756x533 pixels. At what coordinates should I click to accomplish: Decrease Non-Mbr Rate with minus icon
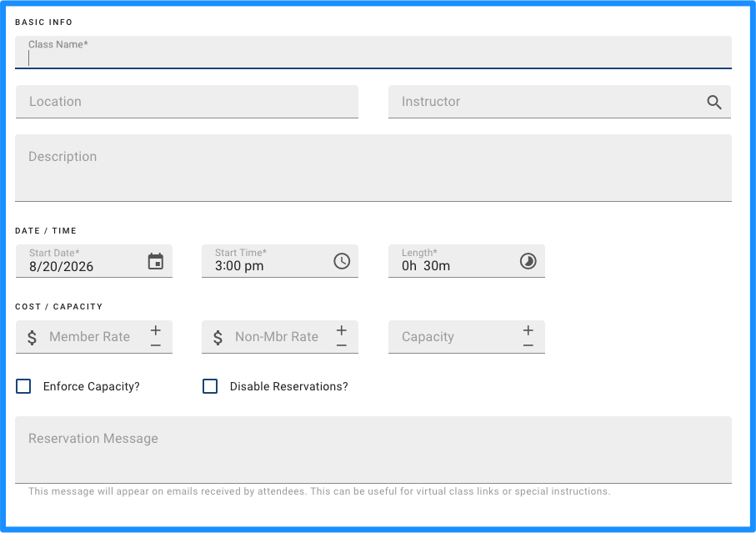pyautogui.click(x=342, y=345)
